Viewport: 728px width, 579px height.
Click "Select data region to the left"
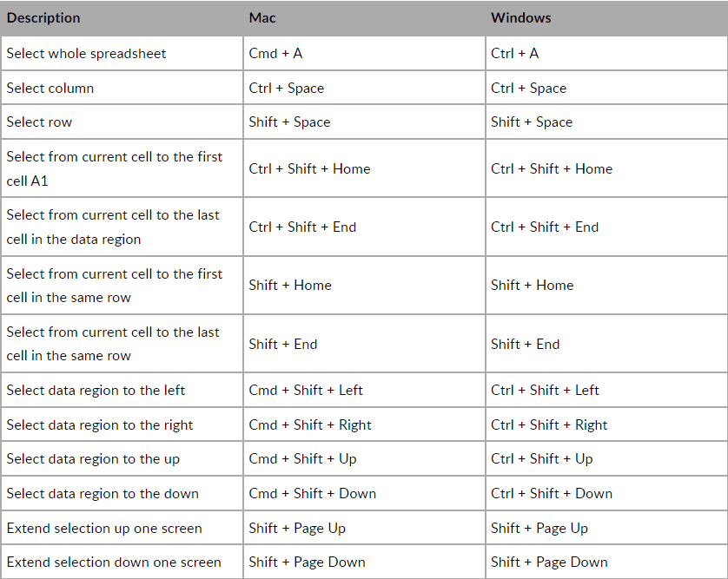pos(96,390)
